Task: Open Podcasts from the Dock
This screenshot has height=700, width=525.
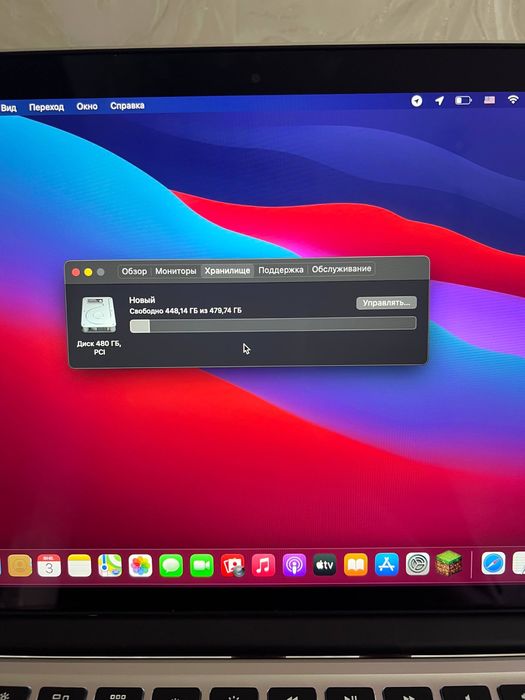Action: [294, 565]
